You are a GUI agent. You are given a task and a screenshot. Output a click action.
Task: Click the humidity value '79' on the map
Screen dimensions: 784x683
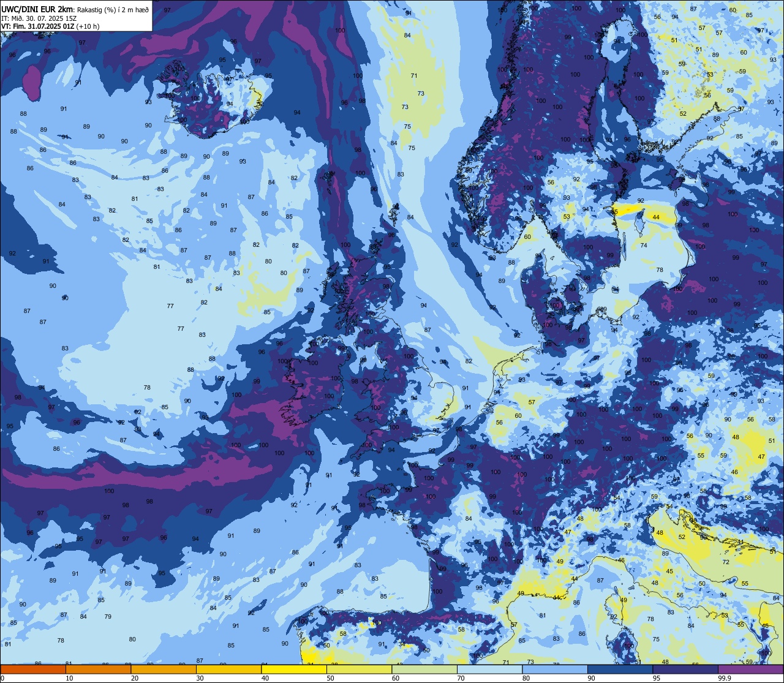click(x=108, y=616)
